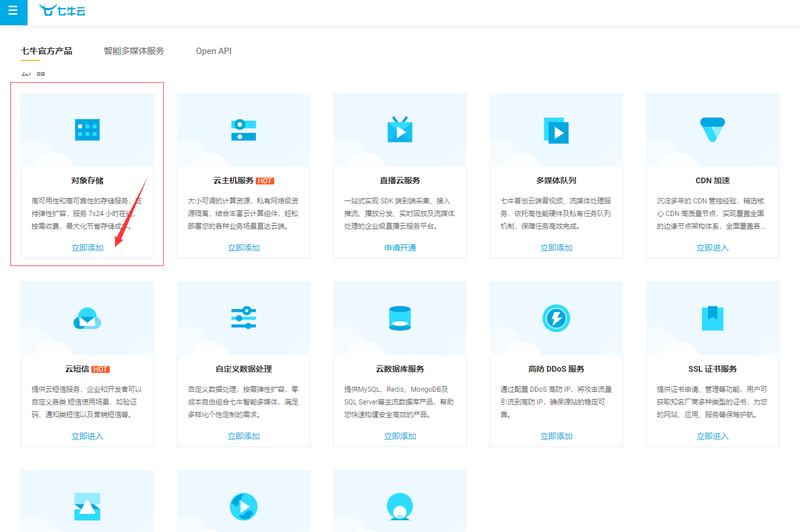Click the 云短信 card title

77,369
